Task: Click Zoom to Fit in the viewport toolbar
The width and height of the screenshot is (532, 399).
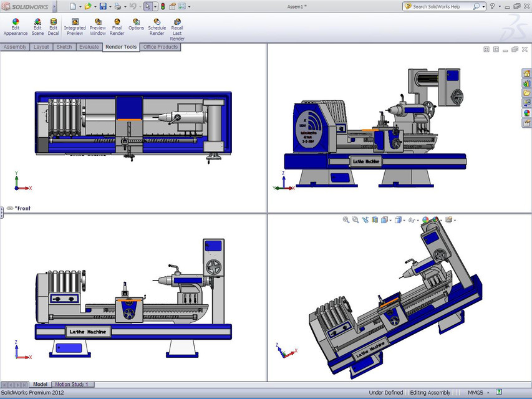Action: (346, 219)
